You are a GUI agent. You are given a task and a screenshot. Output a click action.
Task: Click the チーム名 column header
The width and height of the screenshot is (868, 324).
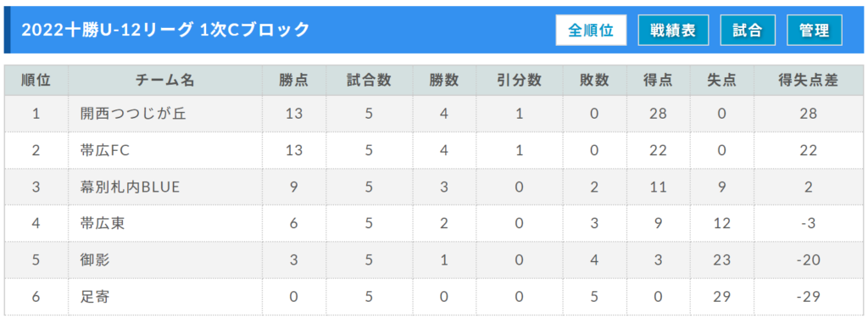(165, 81)
